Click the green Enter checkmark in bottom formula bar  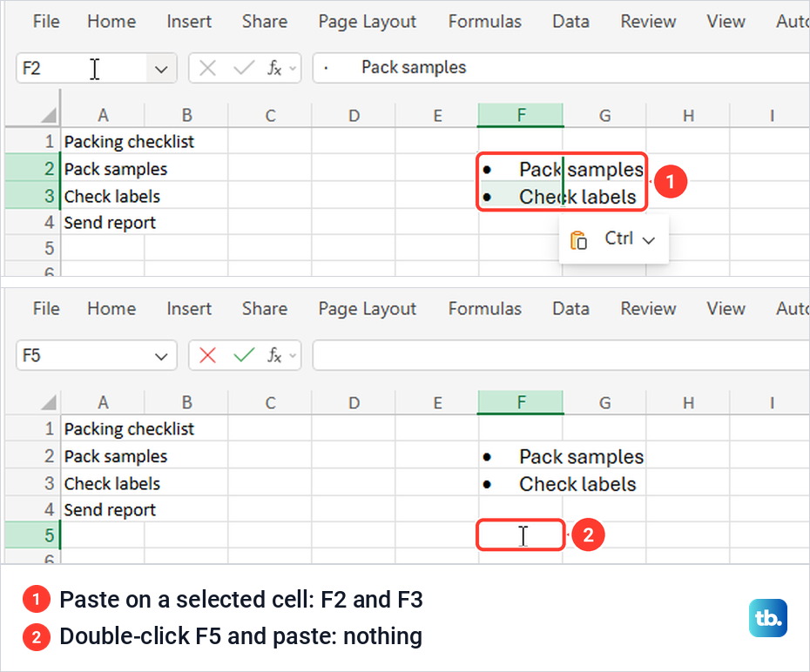[243, 356]
